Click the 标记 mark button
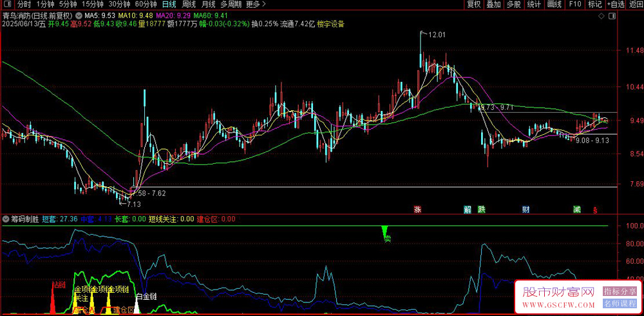The width and height of the screenshot is (644, 316). pos(594,4)
